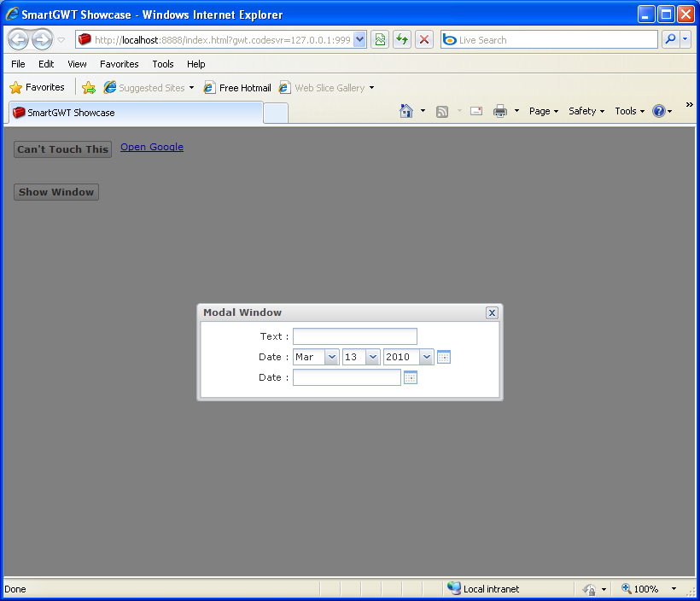Click into the Live Search box
Viewport: 700px width, 601px height.
point(549,40)
